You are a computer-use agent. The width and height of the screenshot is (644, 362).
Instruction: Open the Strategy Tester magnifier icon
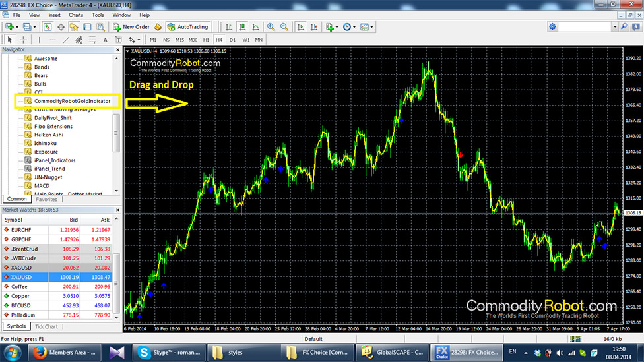[100, 27]
